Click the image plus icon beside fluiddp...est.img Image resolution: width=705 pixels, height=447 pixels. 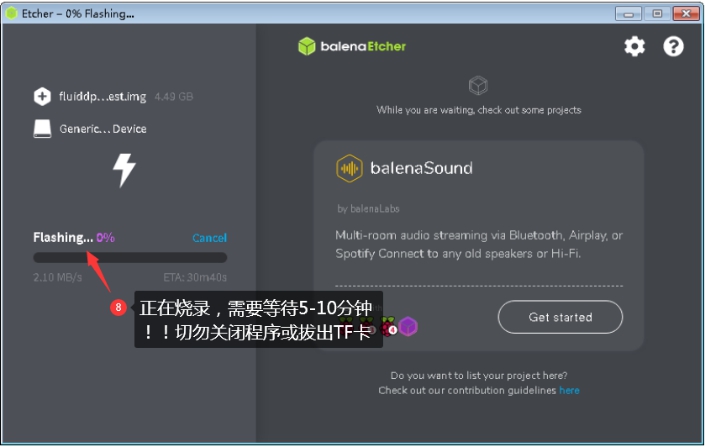[x=42, y=96]
